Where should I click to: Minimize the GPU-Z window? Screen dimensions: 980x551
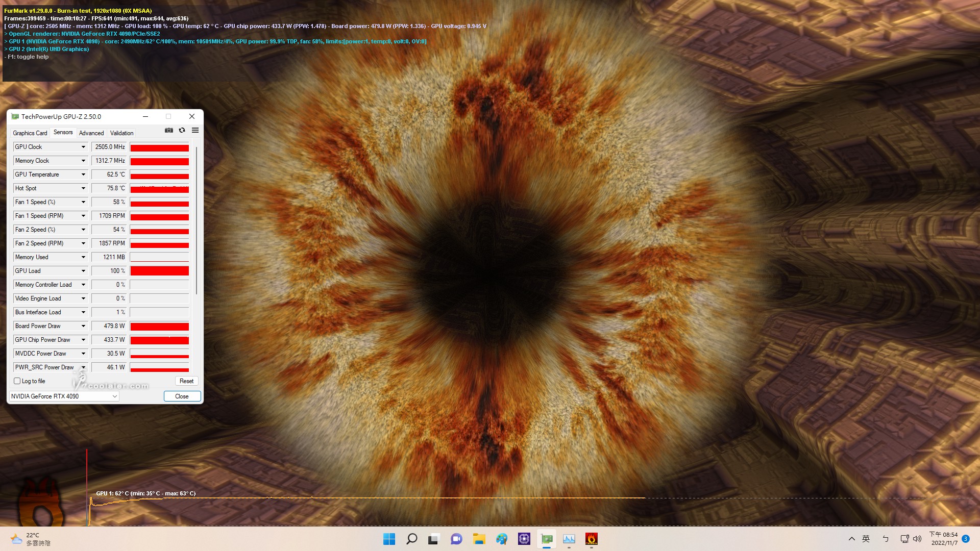(145, 117)
